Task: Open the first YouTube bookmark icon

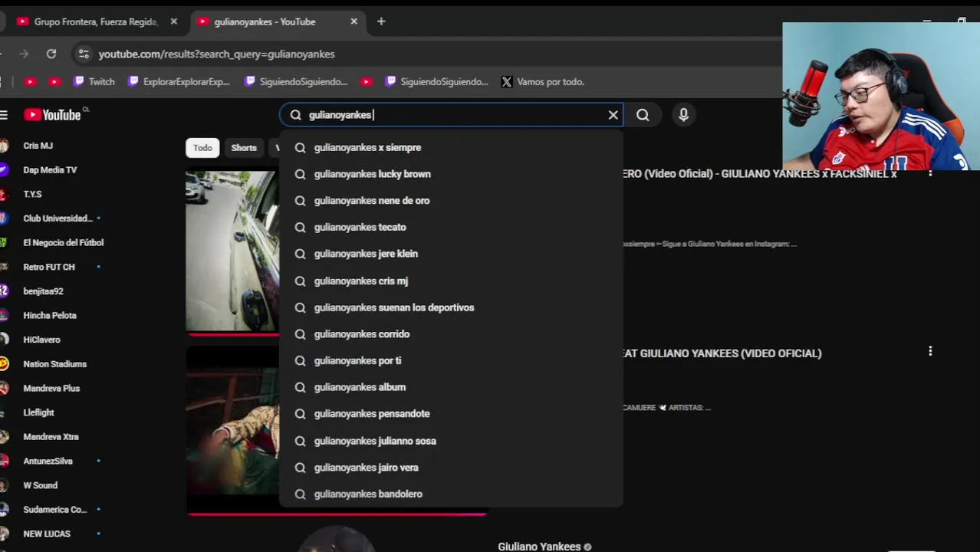Action: (30, 81)
